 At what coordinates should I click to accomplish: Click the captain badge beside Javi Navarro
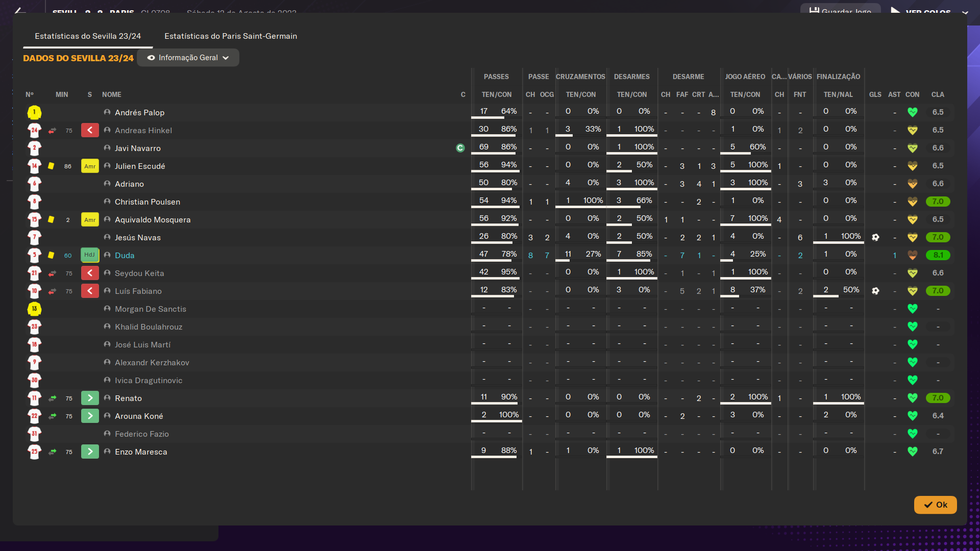[460, 148]
